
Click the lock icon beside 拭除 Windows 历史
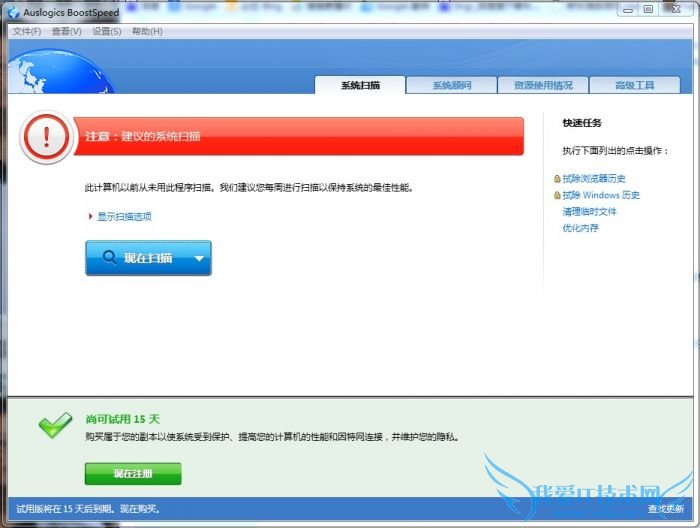tap(556, 196)
